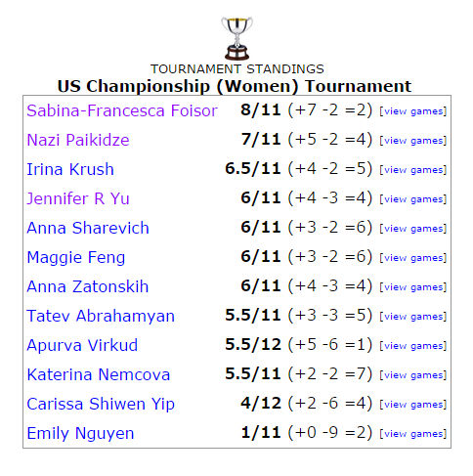Open Sabina-Francesca Foisor's player page

click(122, 110)
